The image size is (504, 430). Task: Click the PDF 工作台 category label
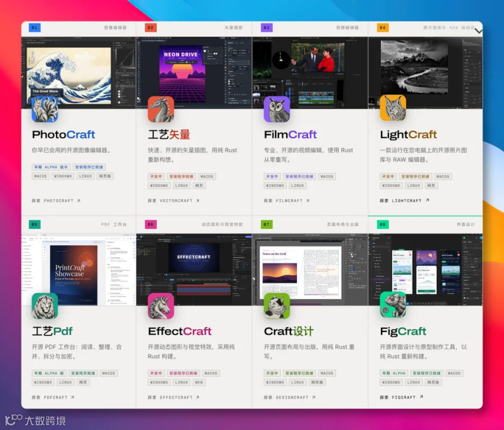point(114,225)
